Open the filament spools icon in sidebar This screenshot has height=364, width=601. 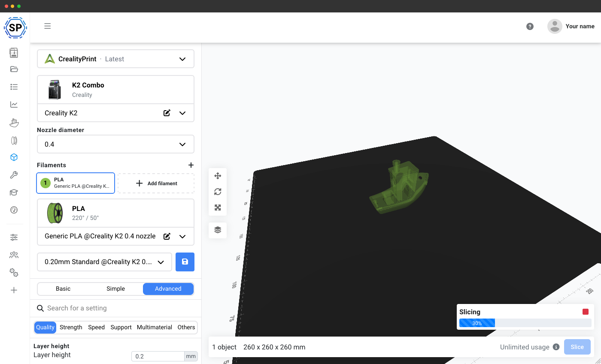click(x=14, y=140)
